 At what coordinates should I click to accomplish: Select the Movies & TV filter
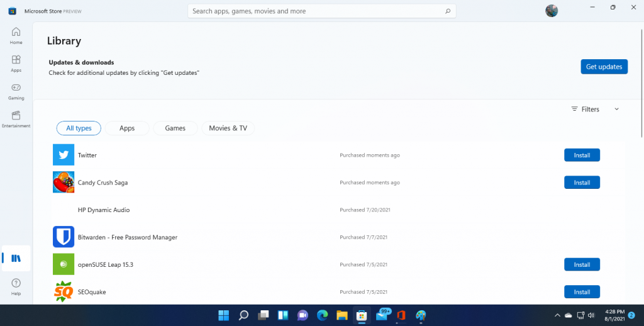pyautogui.click(x=228, y=128)
